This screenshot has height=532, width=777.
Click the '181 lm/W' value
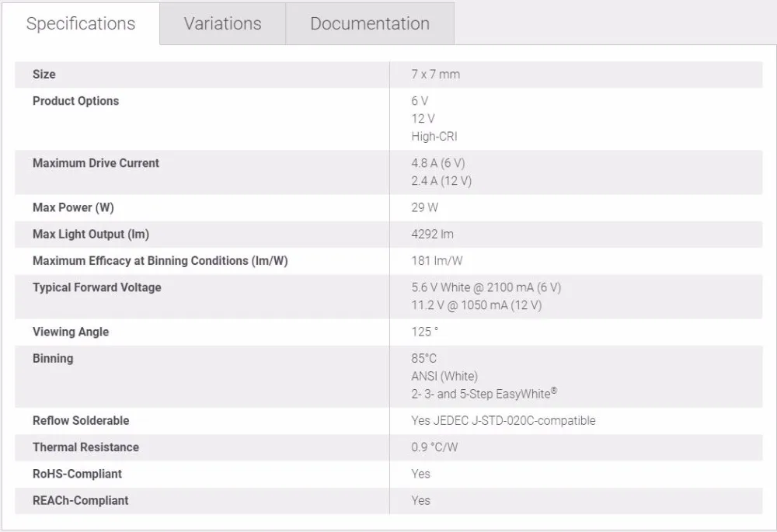point(437,261)
